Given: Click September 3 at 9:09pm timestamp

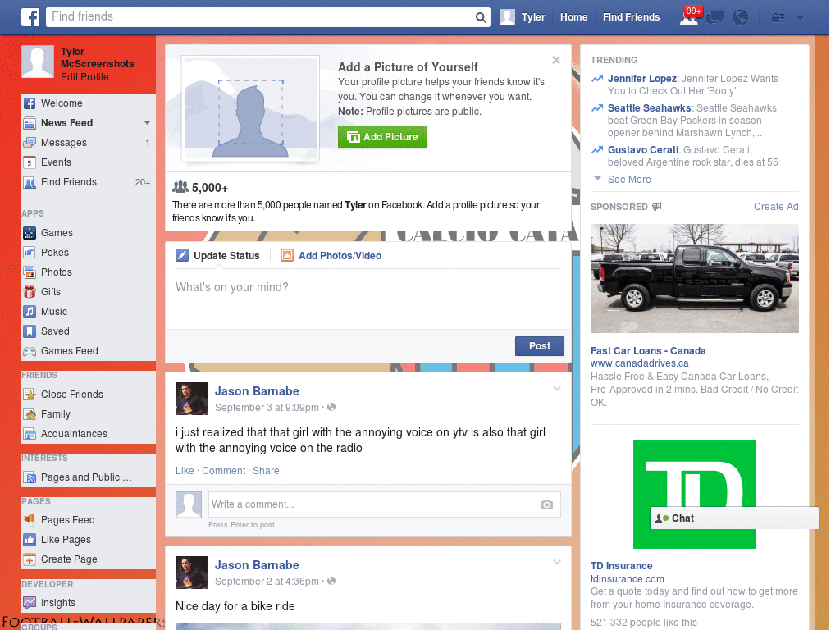Looking at the screenshot, I should point(267,408).
